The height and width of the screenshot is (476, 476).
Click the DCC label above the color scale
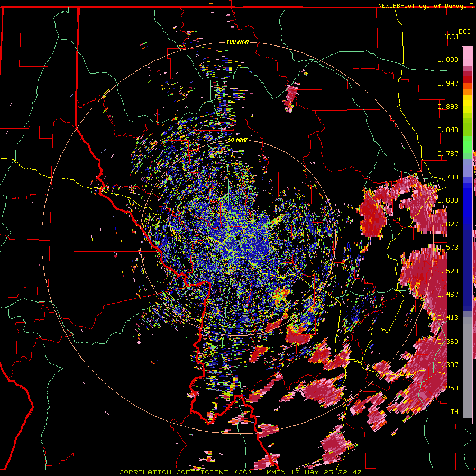tap(464, 32)
